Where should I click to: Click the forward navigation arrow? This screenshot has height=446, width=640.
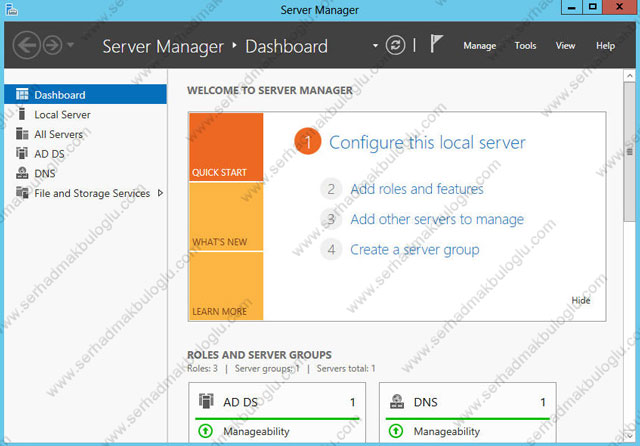pos(53,45)
